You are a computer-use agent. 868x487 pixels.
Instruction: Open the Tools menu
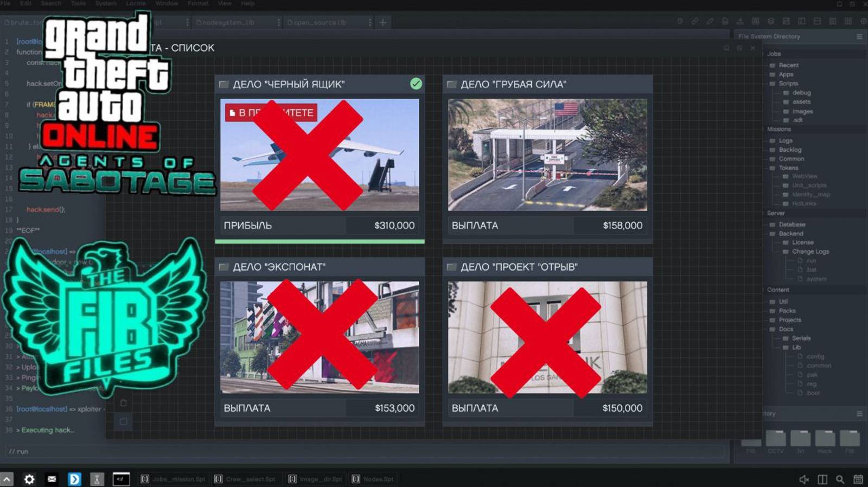[x=78, y=3]
